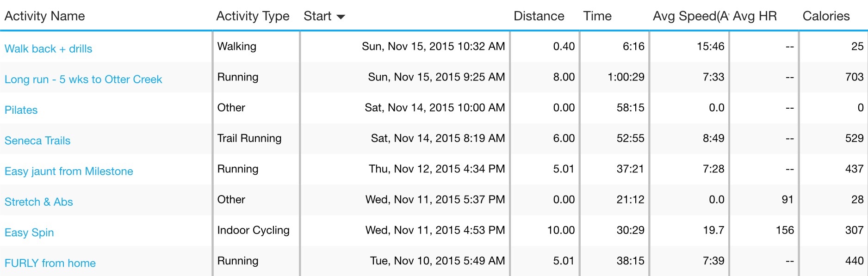Sort by Calories column header

click(x=826, y=16)
